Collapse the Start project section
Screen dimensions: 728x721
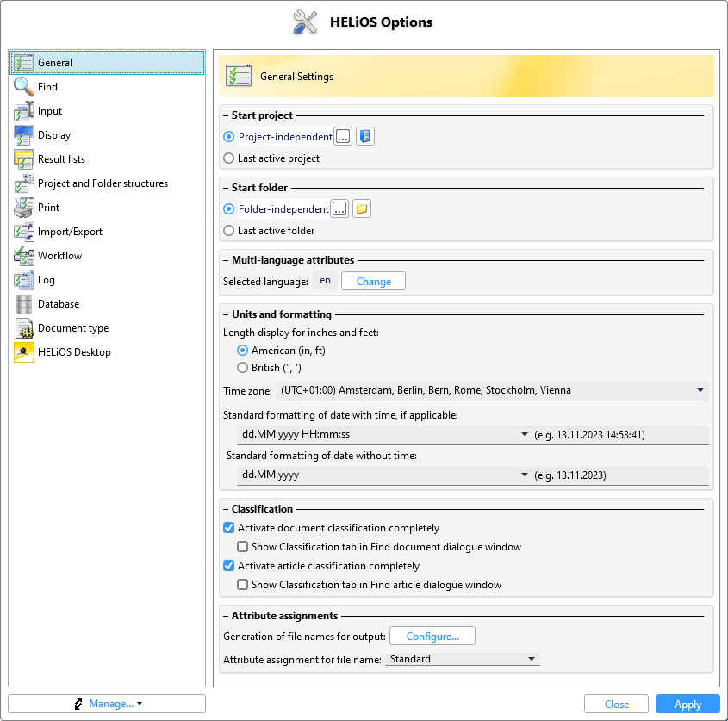[226, 115]
